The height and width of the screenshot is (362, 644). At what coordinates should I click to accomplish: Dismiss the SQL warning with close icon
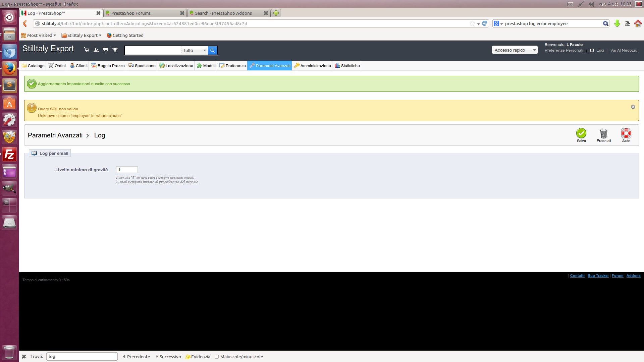click(x=633, y=107)
